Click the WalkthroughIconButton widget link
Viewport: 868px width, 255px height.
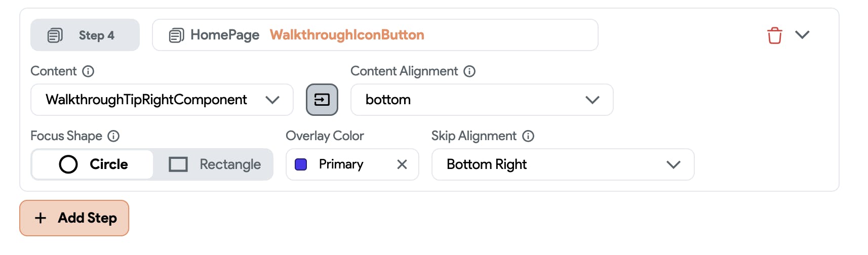pyautogui.click(x=347, y=35)
